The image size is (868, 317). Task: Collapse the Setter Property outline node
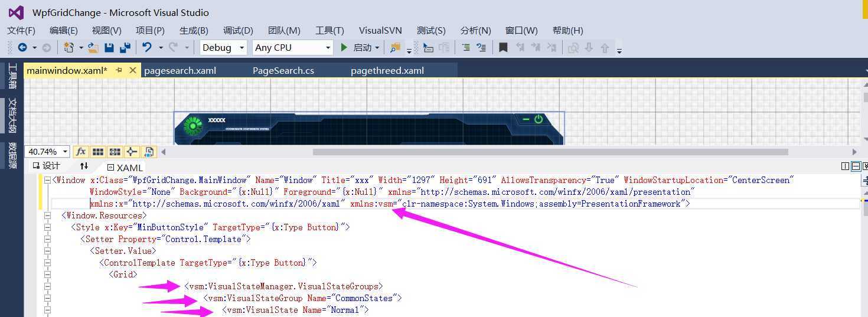pos(47,239)
